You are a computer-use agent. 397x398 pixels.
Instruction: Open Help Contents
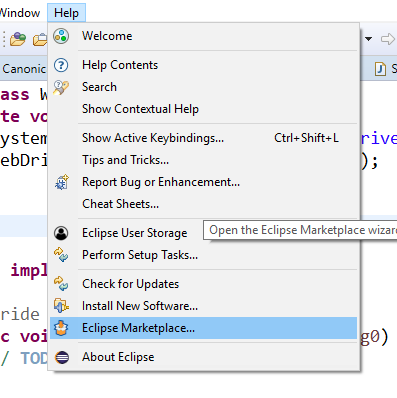click(x=203, y=65)
